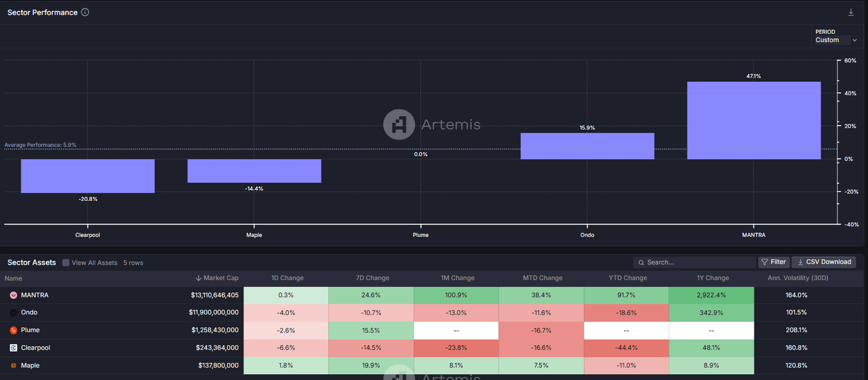
Task: Click the chart export icon at top right
Action: tap(850, 12)
